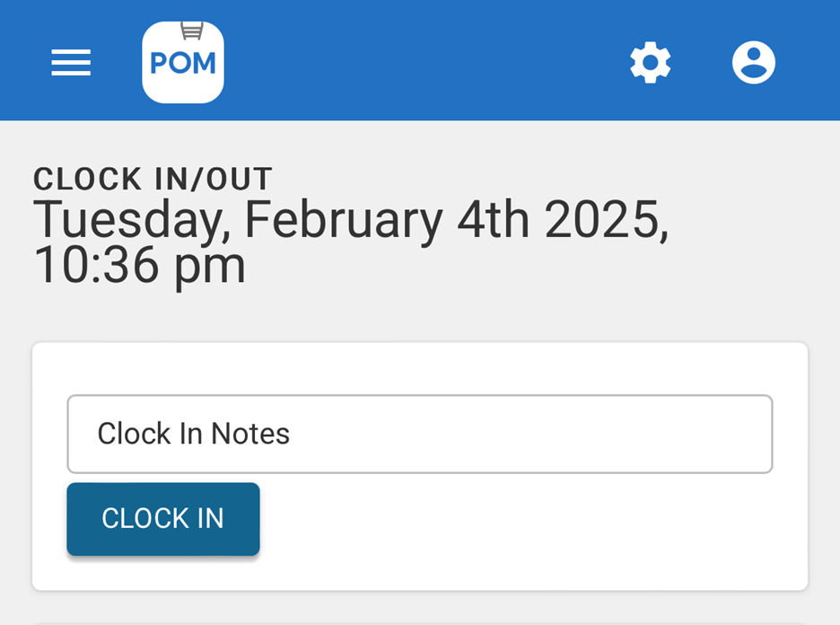Click the year "2025" in the date
The height and width of the screenshot is (625, 840).
click(x=601, y=220)
